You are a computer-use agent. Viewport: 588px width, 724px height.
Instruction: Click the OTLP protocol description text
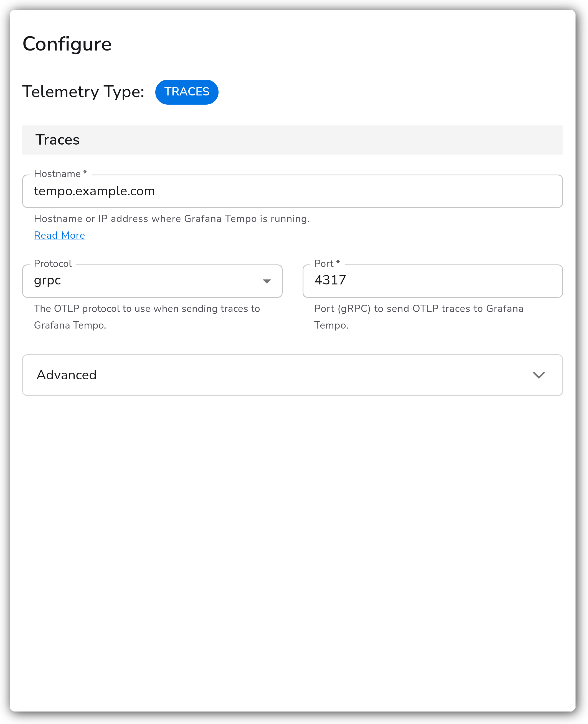147,317
